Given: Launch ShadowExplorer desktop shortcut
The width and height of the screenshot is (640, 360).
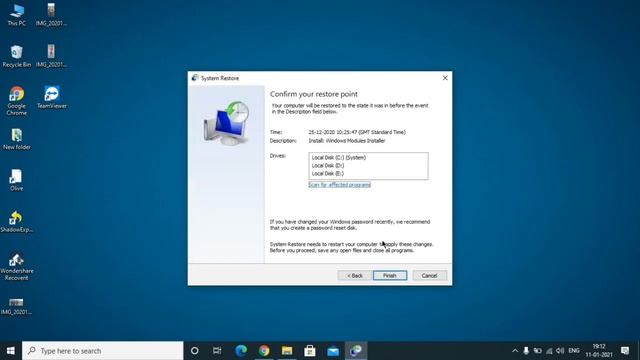Looking at the screenshot, I should 16,222.
